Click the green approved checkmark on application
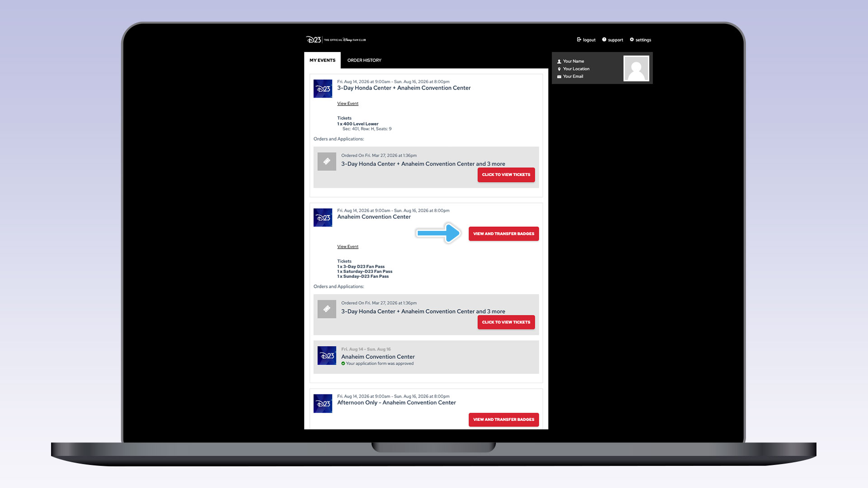The image size is (868, 488). [343, 363]
